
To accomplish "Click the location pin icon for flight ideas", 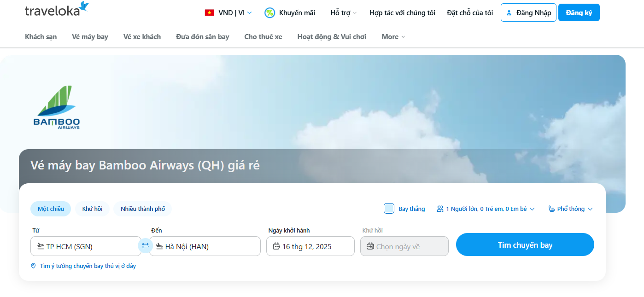I will pyautogui.click(x=33, y=266).
